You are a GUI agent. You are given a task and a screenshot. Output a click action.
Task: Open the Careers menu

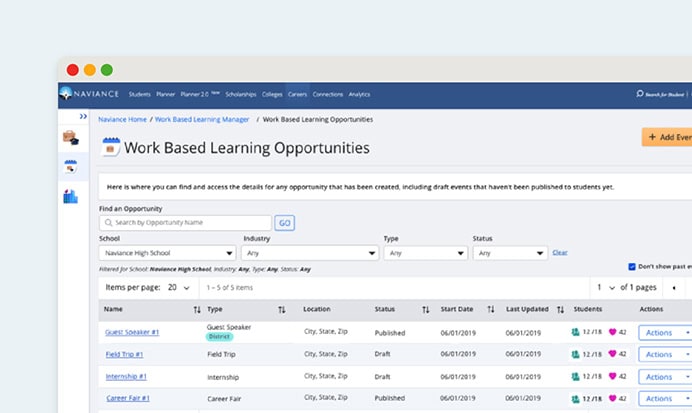(297, 94)
